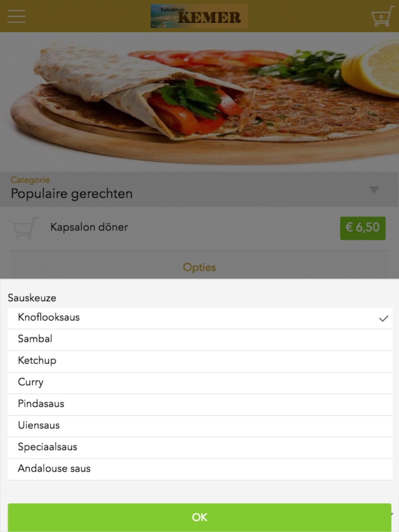The image size is (399, 532).
Task: Open the Populaire gerechten category selector
Action: click(72, 193)
